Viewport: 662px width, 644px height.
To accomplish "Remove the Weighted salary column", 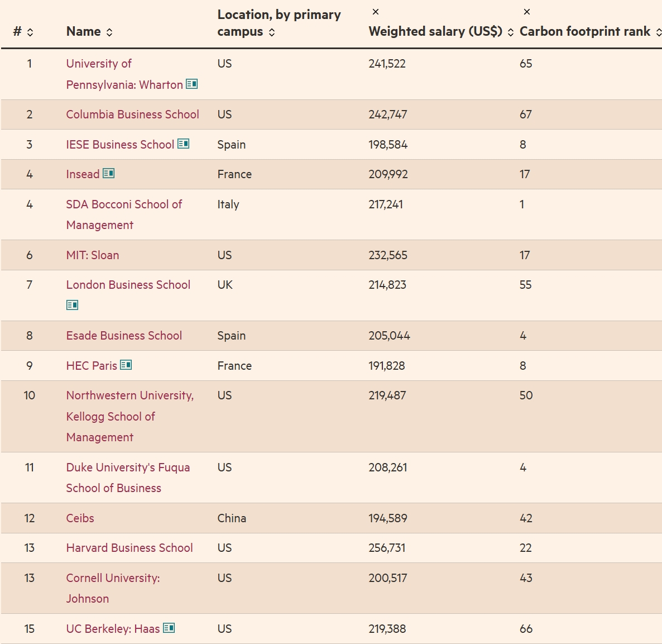I will [375, 12].
